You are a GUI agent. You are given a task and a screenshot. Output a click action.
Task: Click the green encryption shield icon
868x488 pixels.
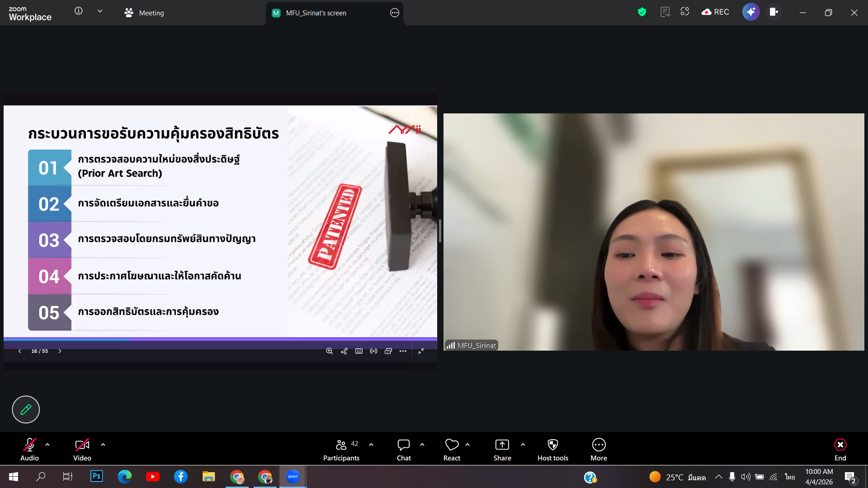(642, 12)
